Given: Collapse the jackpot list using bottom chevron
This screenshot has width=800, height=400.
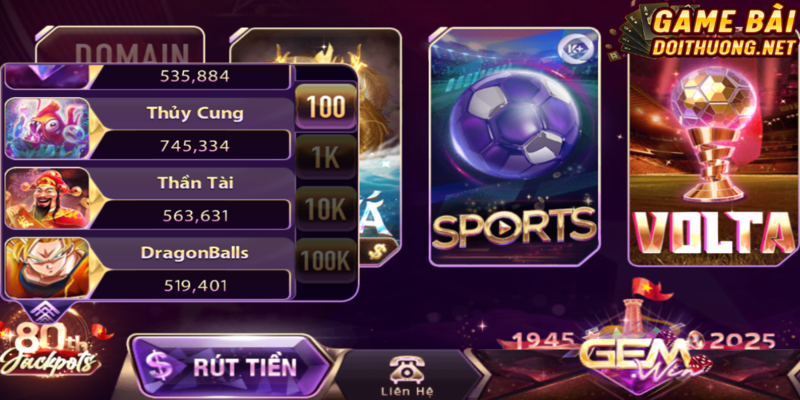Looking at the screenshot, I should 44,312.
